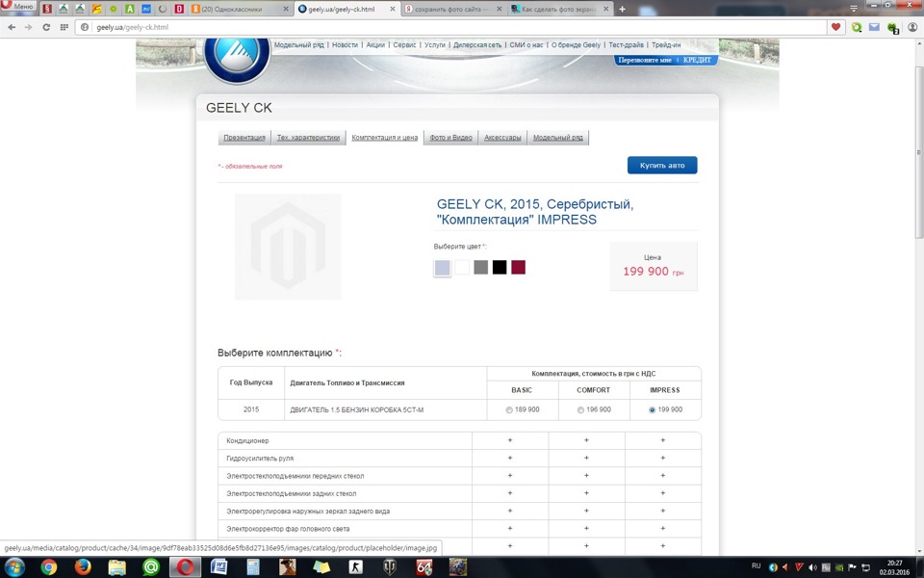Select the red "D" pinned tab
The height and width of the screenshot is (578, 924).
tap(179, 9)
